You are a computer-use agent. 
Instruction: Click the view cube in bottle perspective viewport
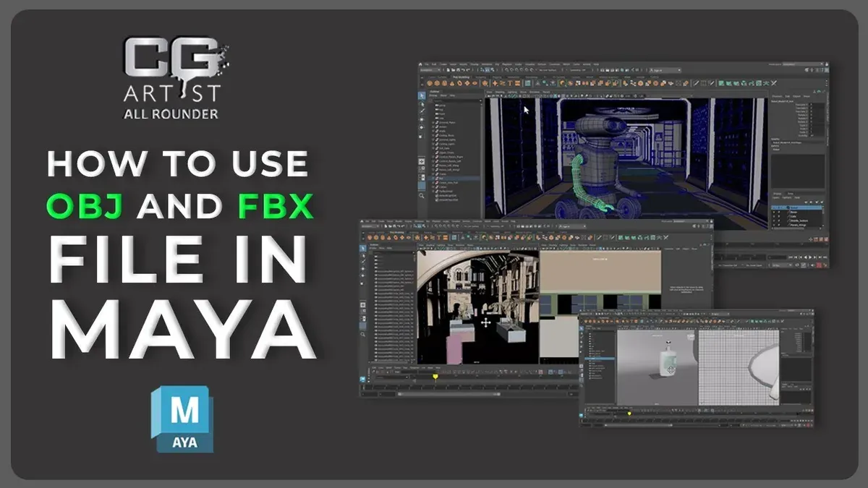pyautogui.click(x=691, y=337)
